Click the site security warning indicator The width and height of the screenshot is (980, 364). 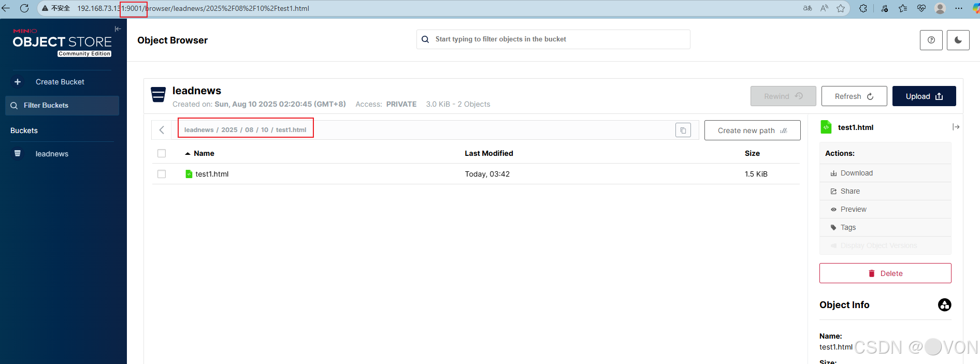[56, 8]
